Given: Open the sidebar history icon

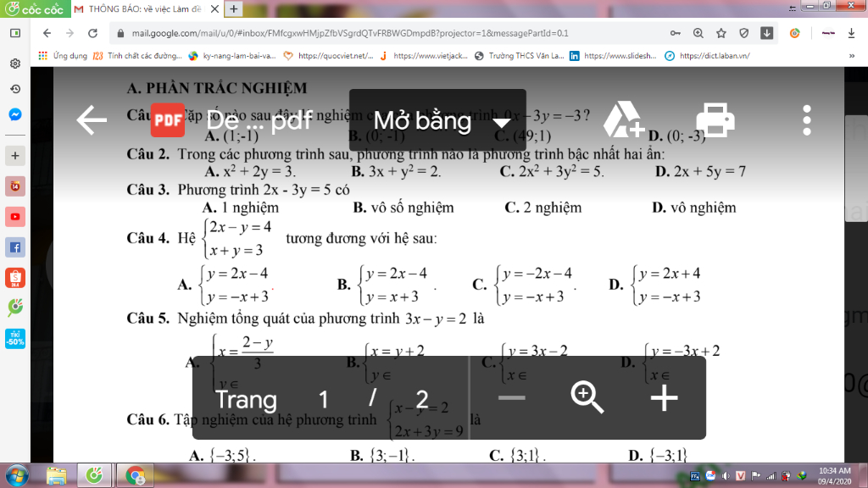Looking at the screenshot, I should coord(15,88).
